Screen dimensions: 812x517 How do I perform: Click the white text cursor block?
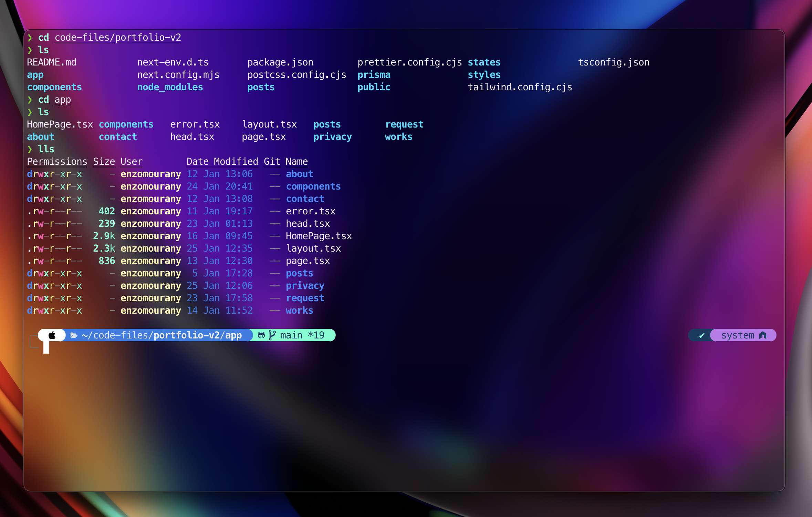coord(46,347)
